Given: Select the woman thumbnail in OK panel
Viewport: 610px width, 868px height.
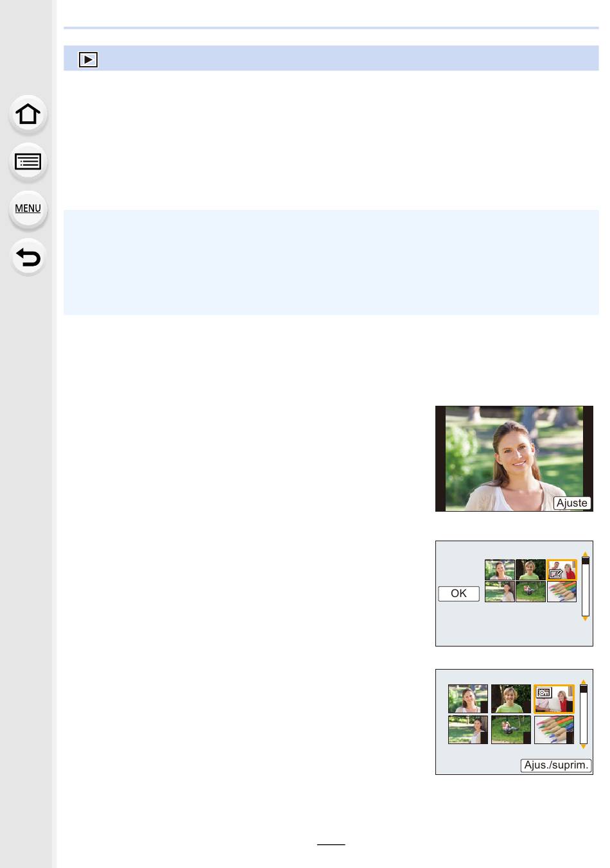Looking at the screenshot, I should click(500, 569).
